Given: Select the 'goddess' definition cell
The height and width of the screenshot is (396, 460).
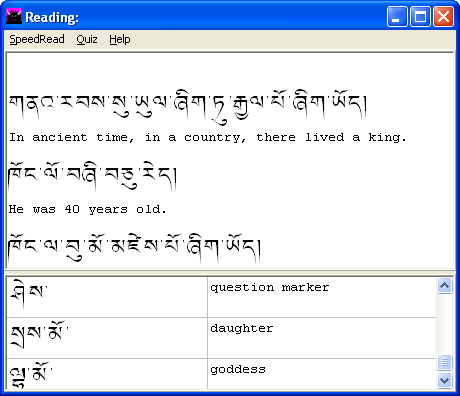Looking at the screenshot, I should point(322,374).
